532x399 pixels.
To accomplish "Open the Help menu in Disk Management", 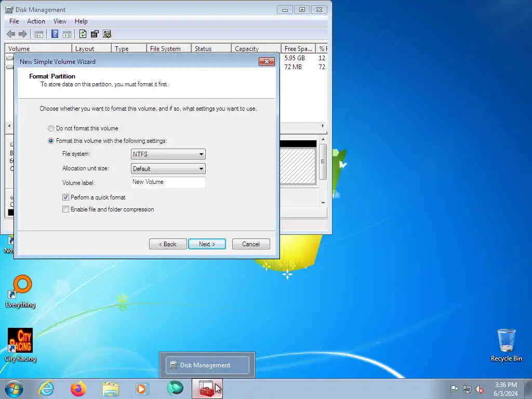I will click(81, 21).
